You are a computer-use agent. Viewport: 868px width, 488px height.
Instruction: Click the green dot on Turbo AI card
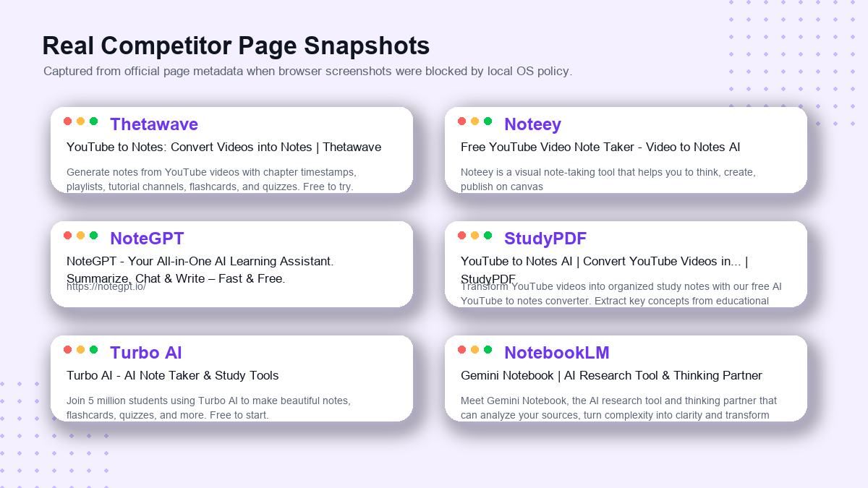coord(93,349)
